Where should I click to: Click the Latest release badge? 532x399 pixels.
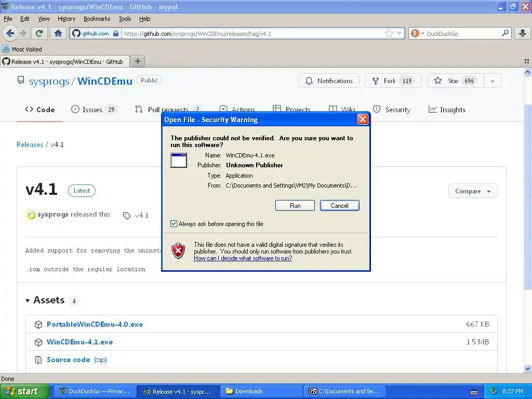[x=82, y=191]
